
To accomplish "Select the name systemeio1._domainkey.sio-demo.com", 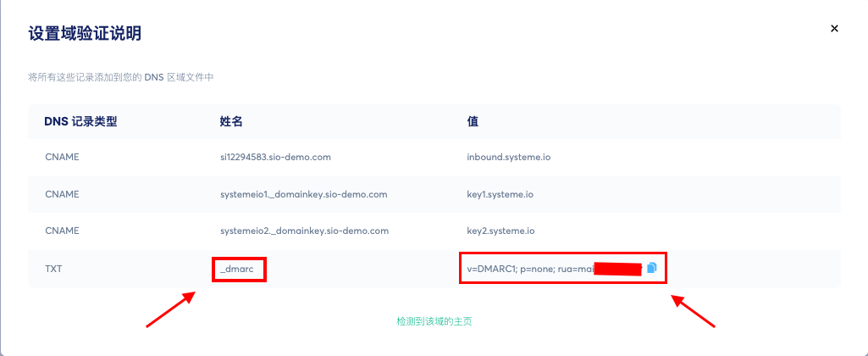I will (x=303, y=195).
